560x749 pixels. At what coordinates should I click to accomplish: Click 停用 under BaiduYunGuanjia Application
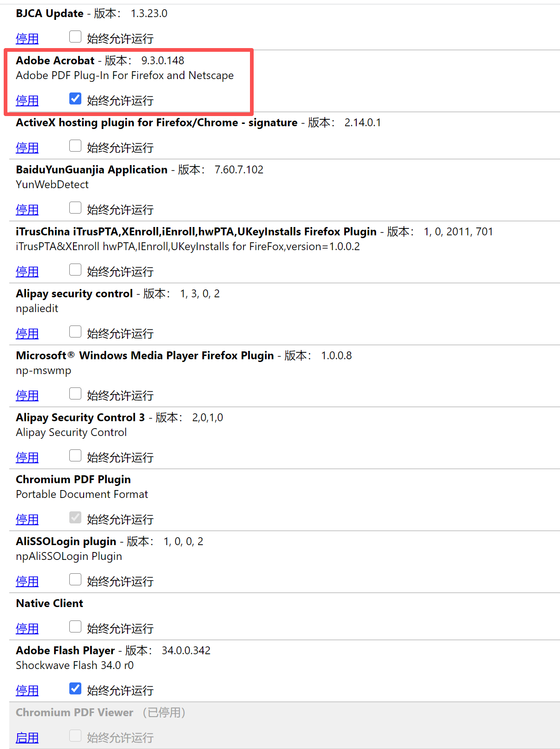(x=27, y=210)
